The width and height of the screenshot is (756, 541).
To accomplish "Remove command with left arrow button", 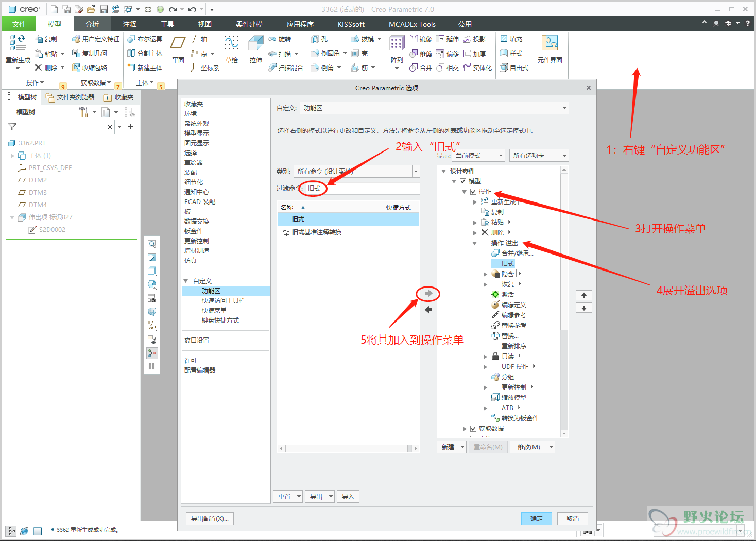I will click(428, 310).
